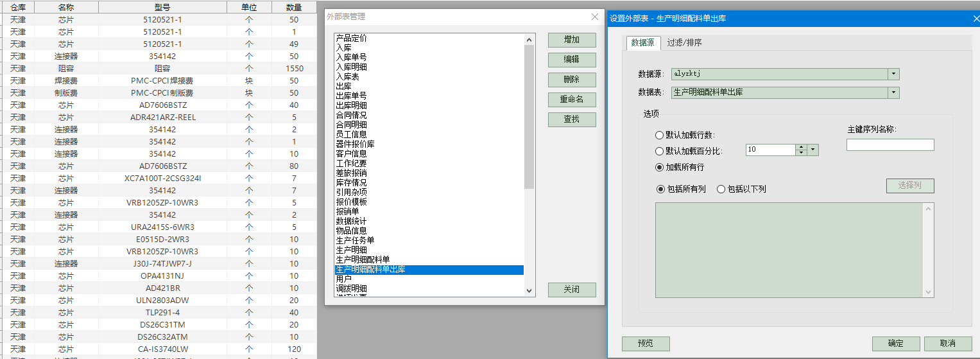Click column list box scroll-up arrow
This screenshot has height=359, width=980.
tap(928, 208)
